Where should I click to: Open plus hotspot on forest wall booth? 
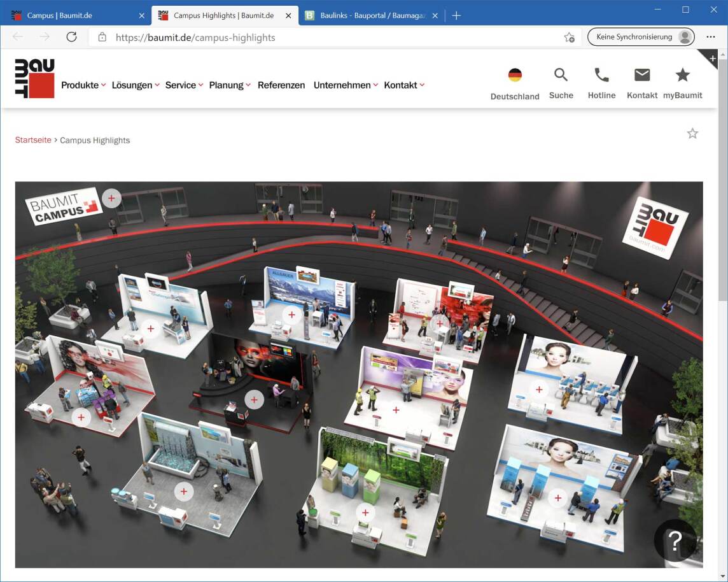[x=365, y=513]
